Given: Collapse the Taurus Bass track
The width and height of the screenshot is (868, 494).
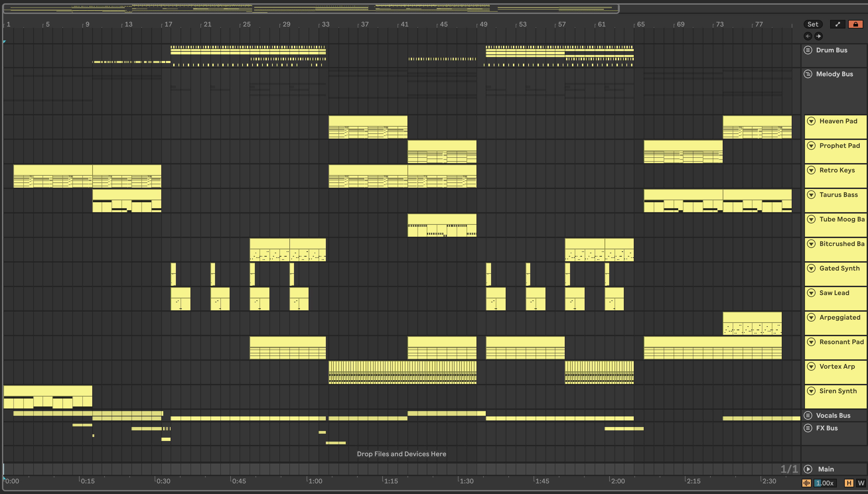Looking at the screenshot, I should [x=811, y=195].
